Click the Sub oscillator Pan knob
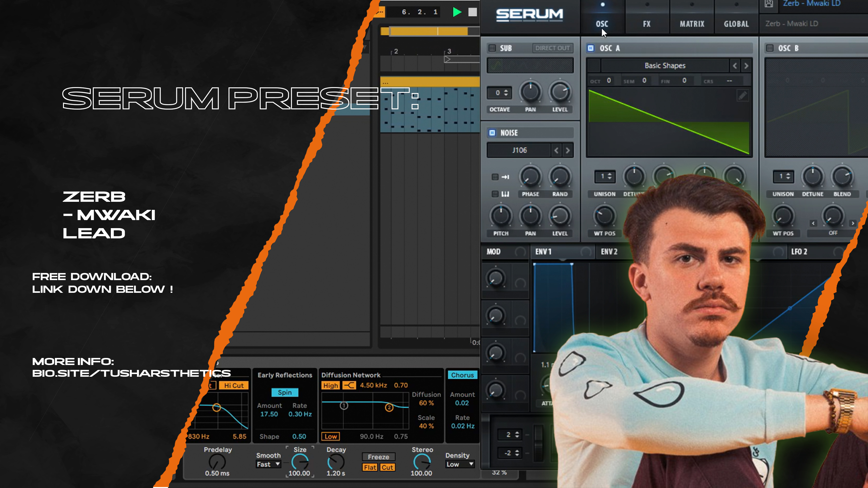 (530, 92)
